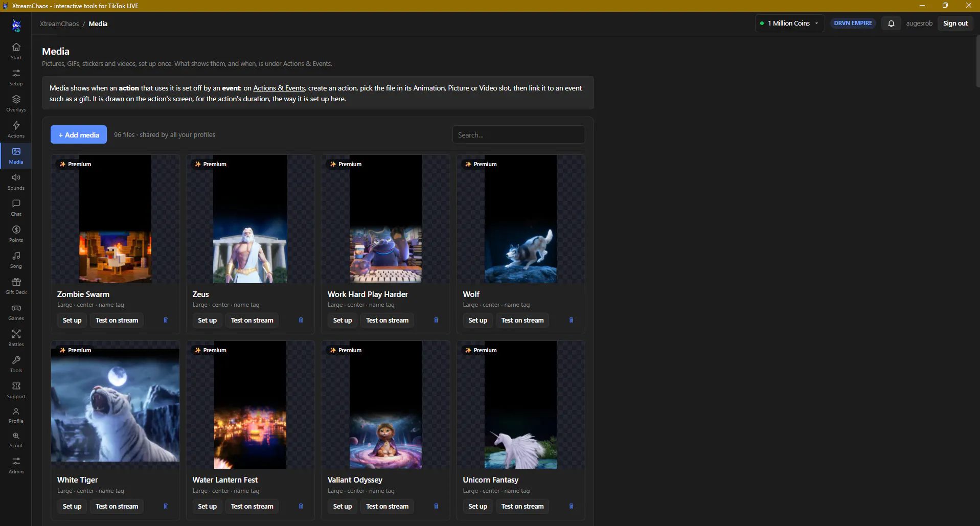980x526 pixels.
Task: Open the White Tiger thumbnail
Action: click(x=115, y=405)
